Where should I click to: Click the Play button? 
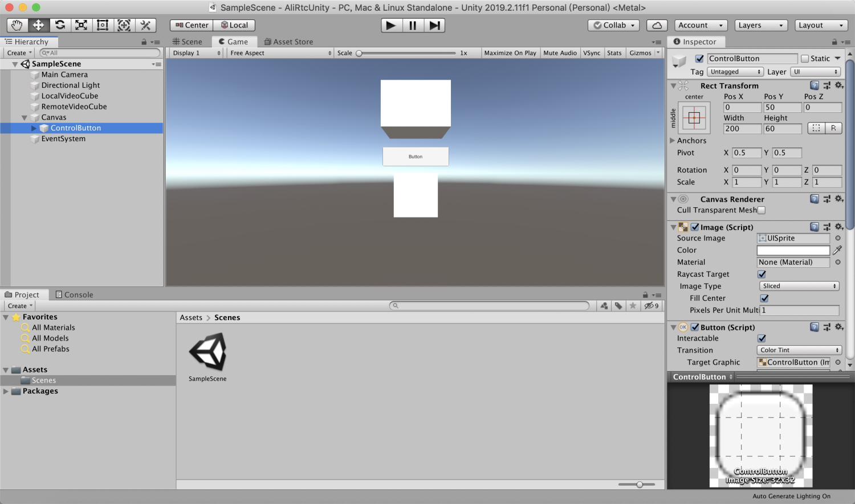coord(391,25)
